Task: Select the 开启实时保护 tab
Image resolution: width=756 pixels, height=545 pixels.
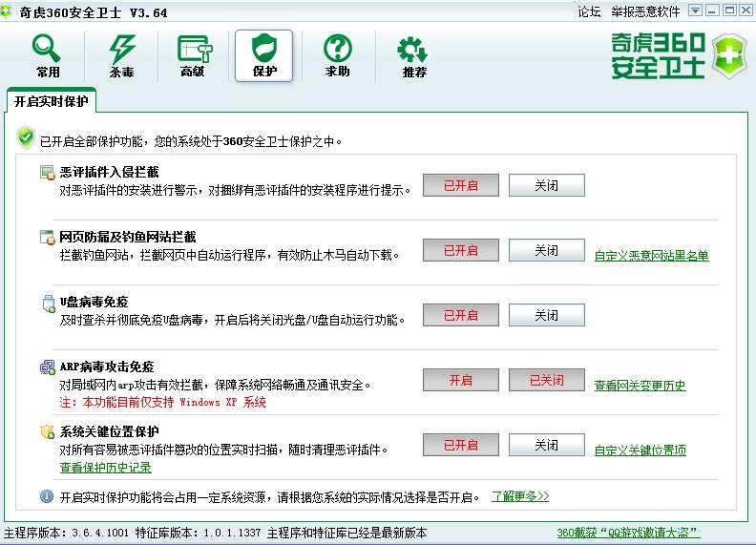Action: pos(52,101)
